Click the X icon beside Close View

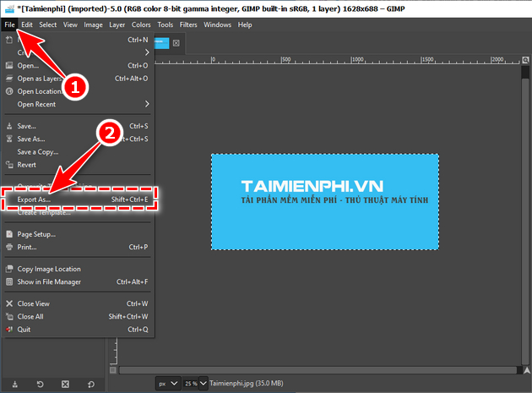coord(9,303)
